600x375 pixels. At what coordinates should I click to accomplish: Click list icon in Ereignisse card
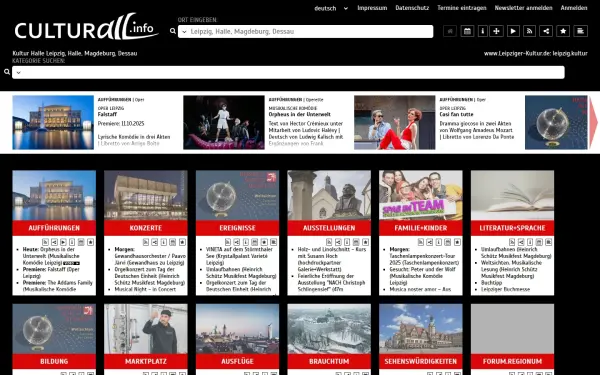274,242
